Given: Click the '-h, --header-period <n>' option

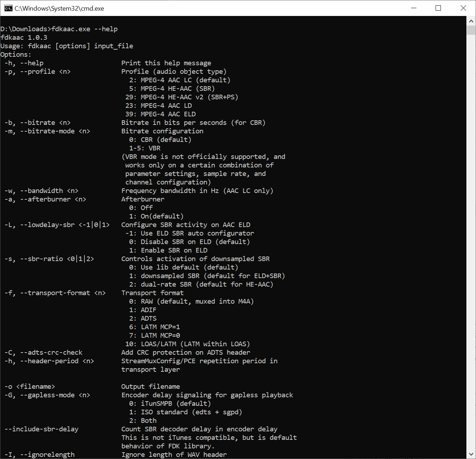Looking at the screenshot, I should [49, 361].
